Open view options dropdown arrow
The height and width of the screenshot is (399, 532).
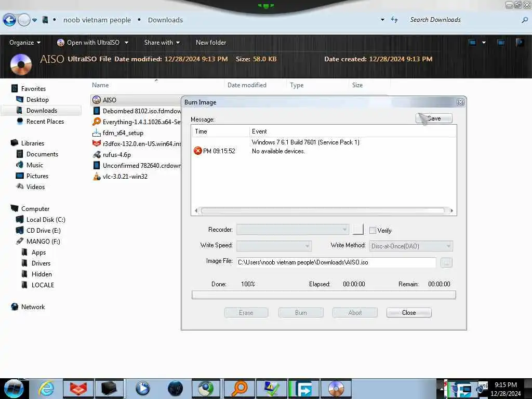[x=484, y=43]
